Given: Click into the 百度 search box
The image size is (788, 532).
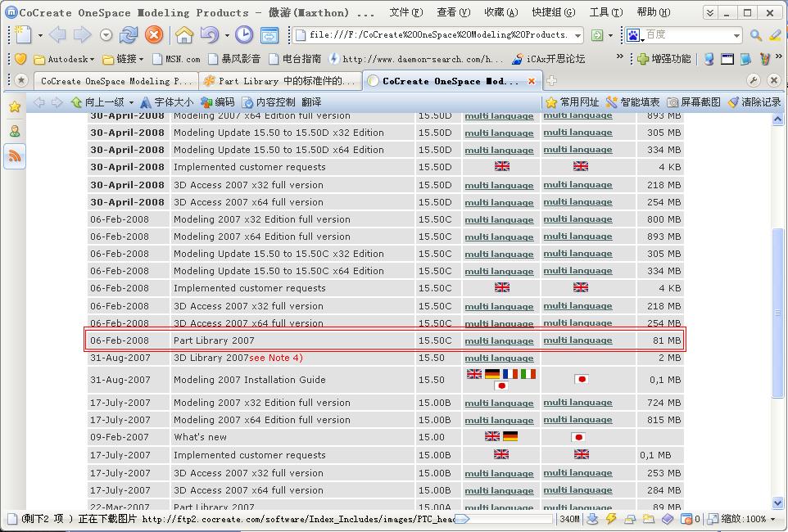Looking at the screenshot, I should [687, 34].
